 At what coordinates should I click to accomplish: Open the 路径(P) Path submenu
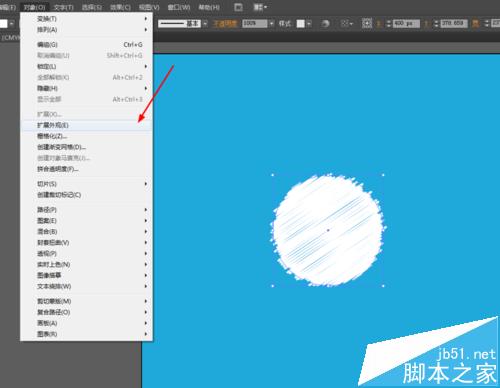[x=87, y=210]
